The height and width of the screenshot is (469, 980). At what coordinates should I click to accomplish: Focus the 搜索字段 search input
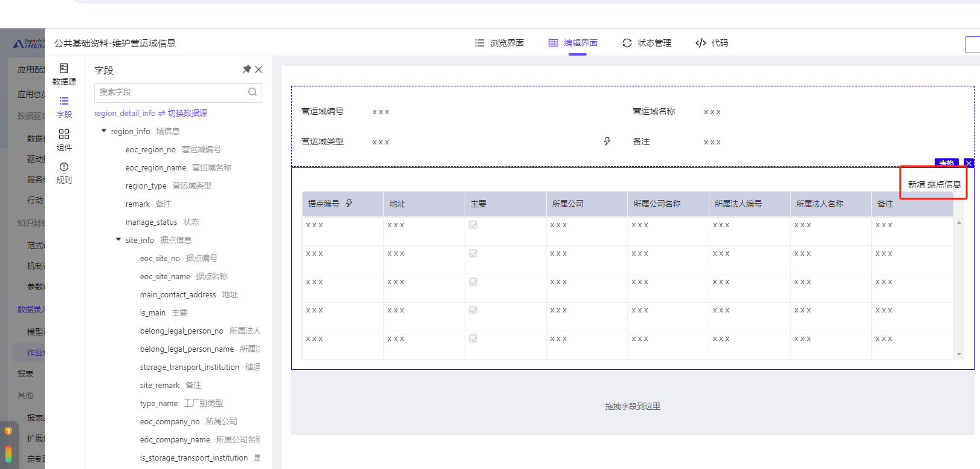coord(178,92)
